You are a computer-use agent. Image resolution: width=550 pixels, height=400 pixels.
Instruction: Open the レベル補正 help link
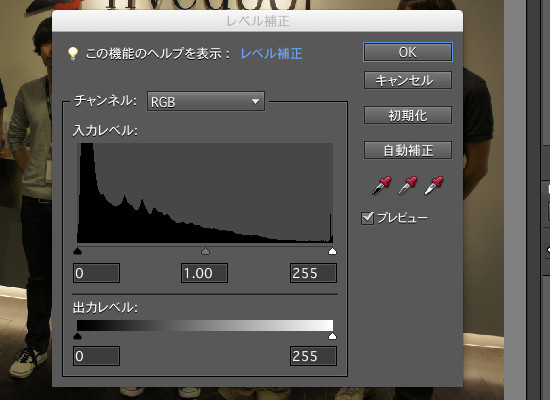pyautogui.click(x=271, y=54)
